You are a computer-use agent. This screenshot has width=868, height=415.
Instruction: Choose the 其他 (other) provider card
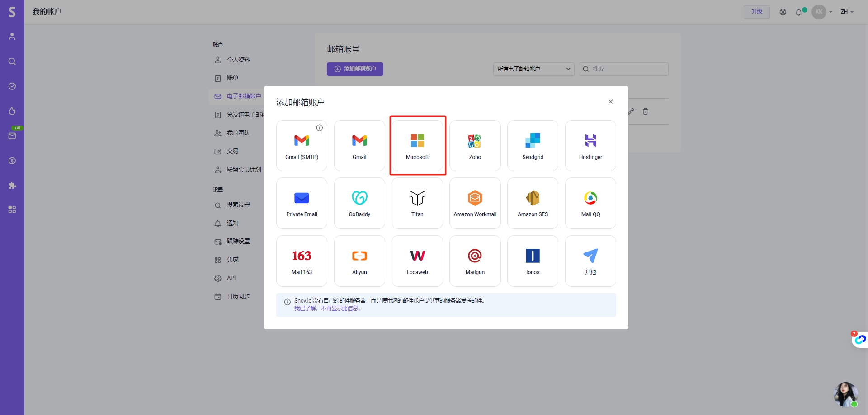coord(590,261)
